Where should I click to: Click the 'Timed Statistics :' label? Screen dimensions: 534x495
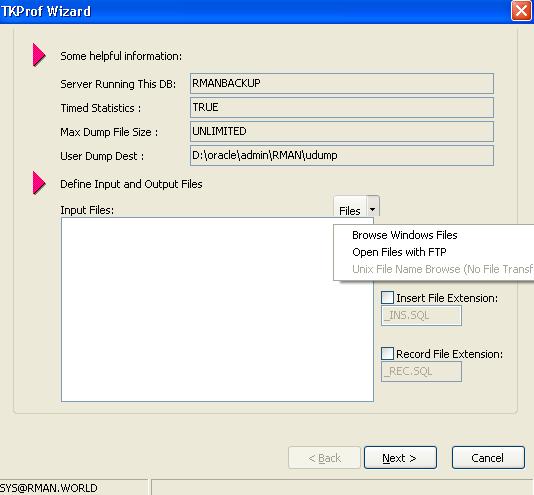(x=100, y=108)
